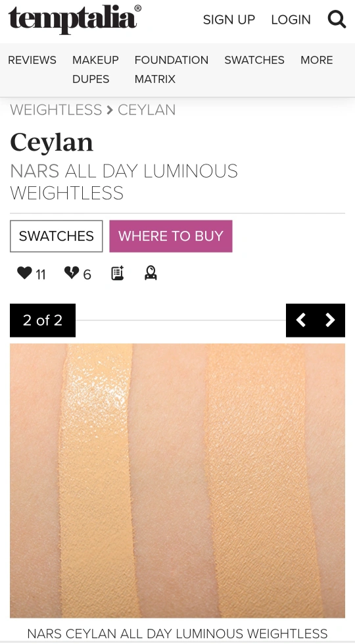
Task: Expand the More navigation menu
Action: click(x=316, y=60)
